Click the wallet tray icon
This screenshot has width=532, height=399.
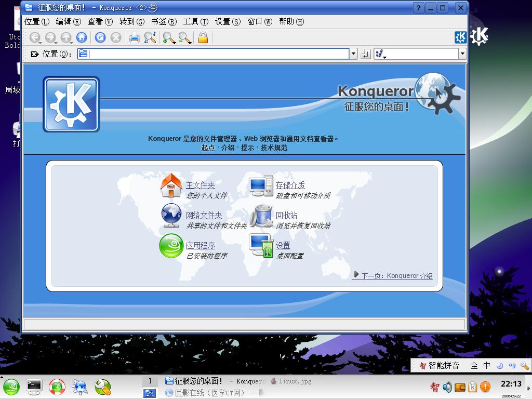tap(460, 387)
